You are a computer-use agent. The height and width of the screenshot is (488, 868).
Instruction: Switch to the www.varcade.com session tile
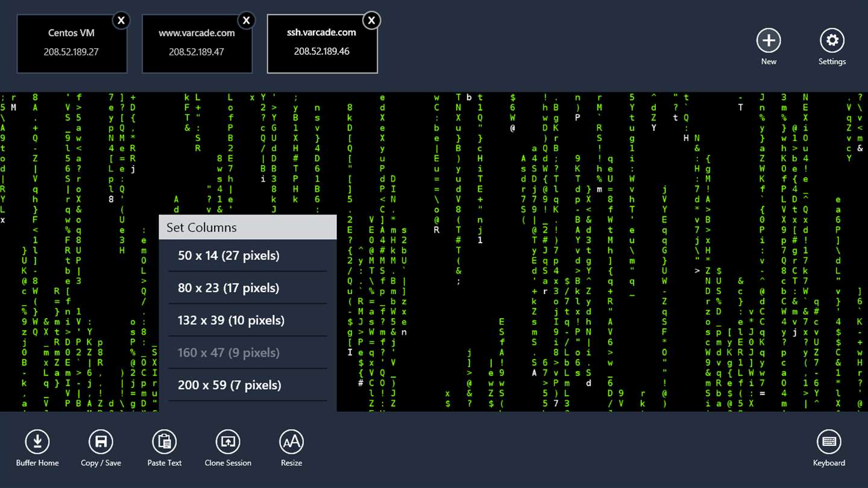click(x=197, y=44)
